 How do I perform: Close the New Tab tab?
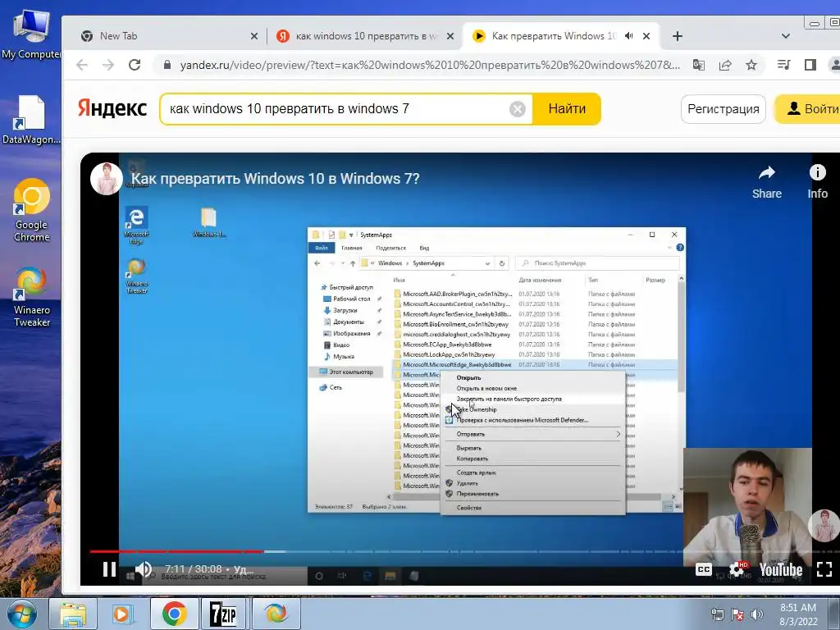coord(254,36)
